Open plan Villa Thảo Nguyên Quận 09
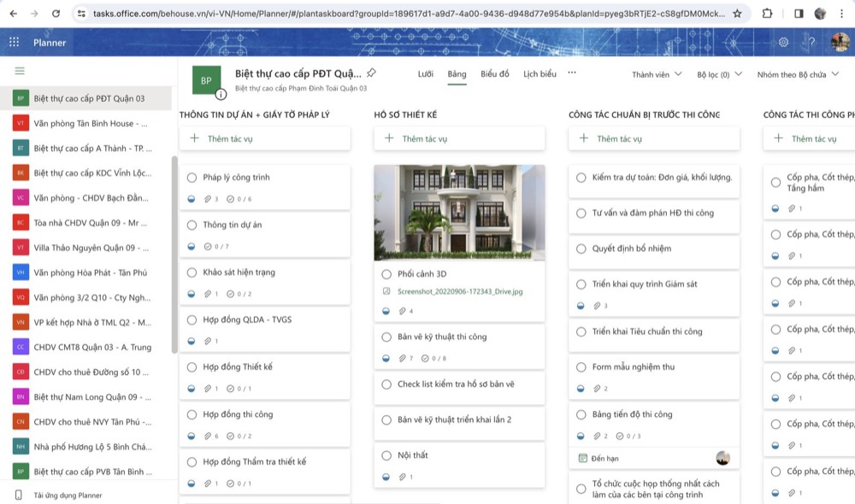Image resolution: width=855 pixels, height=504 pixels. pos(86,248)
